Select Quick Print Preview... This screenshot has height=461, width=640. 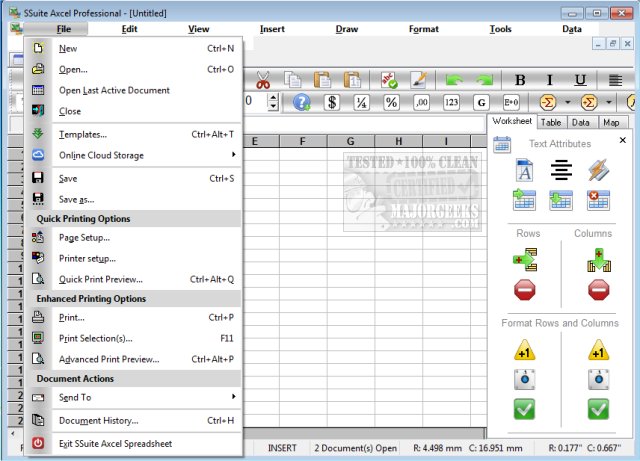pyautogui.click(x=135, y=279)
